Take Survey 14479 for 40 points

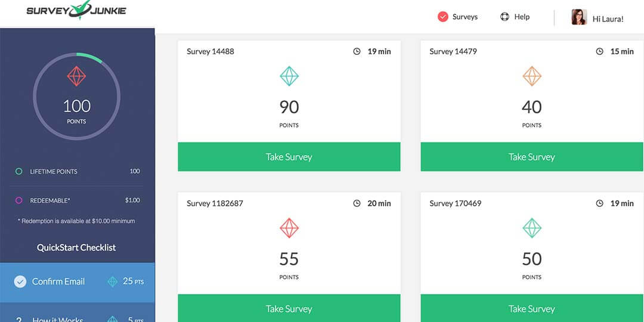[532, 157]
